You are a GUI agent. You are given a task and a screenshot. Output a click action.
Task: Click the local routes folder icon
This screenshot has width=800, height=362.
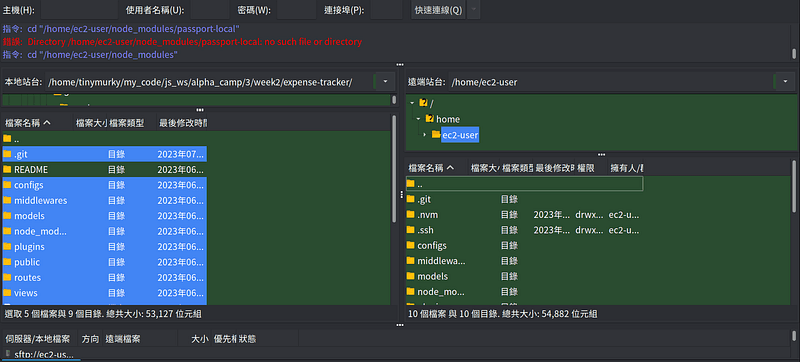tap(7, 278)
